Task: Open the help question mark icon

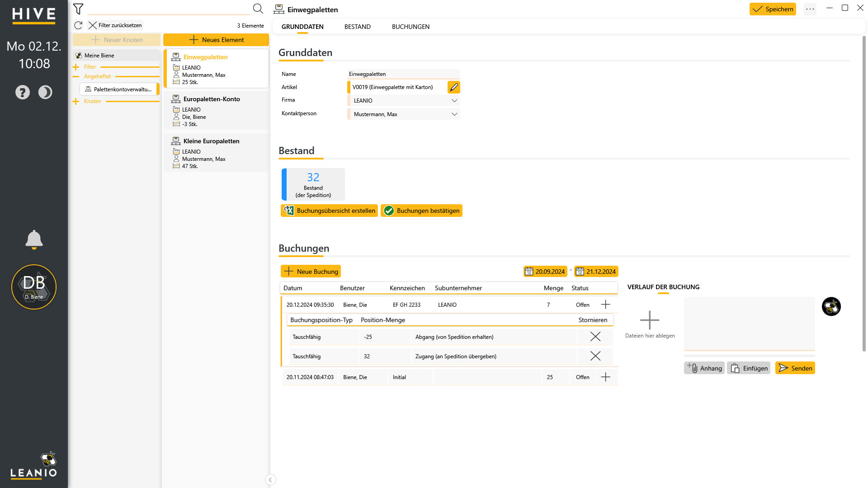Action: point(23,92)
